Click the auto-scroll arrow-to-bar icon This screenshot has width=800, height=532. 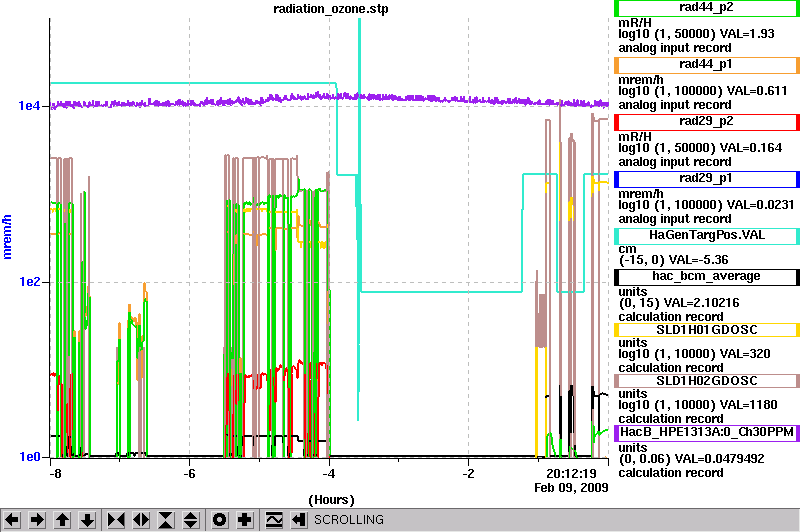coord(299,520)
